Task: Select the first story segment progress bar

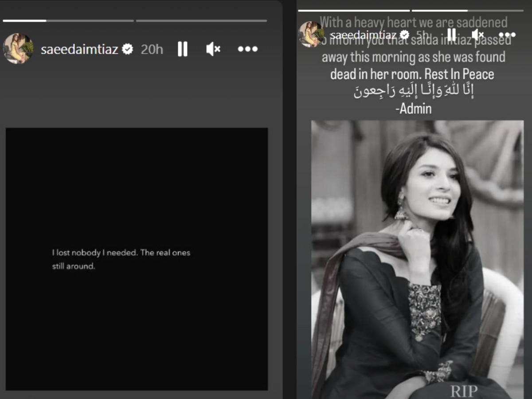Action: tap(69, 20)
